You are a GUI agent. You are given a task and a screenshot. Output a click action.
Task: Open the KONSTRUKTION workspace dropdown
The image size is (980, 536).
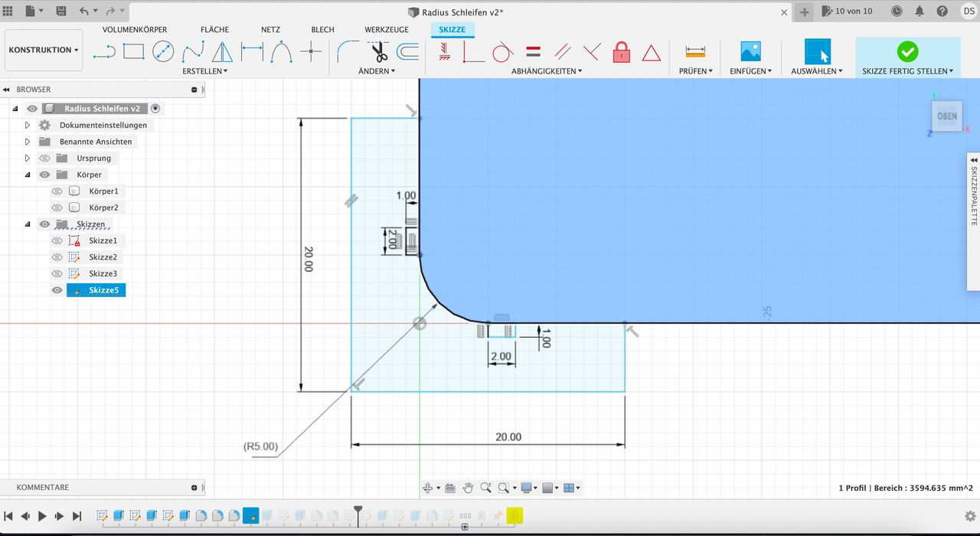click(x=44, y=50)
